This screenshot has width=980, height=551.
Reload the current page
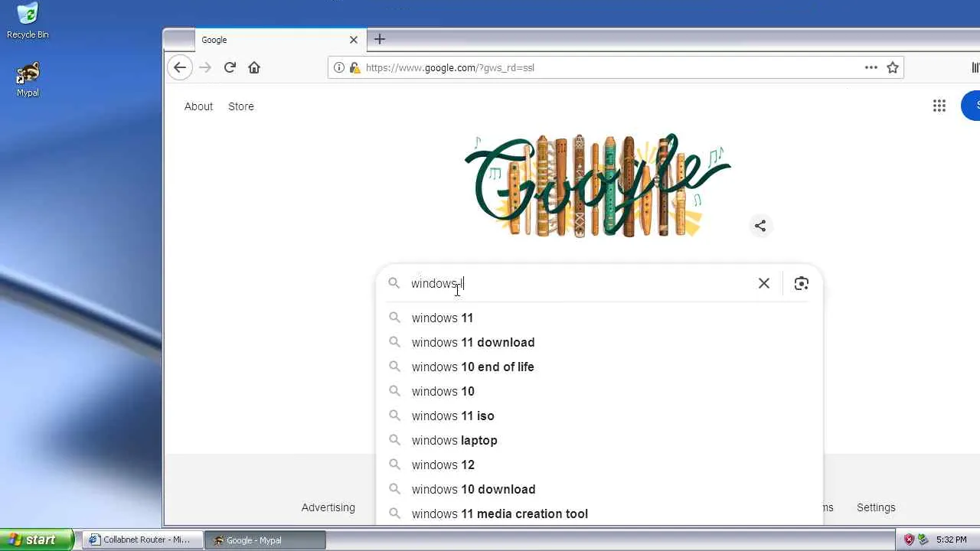point(230,67)
